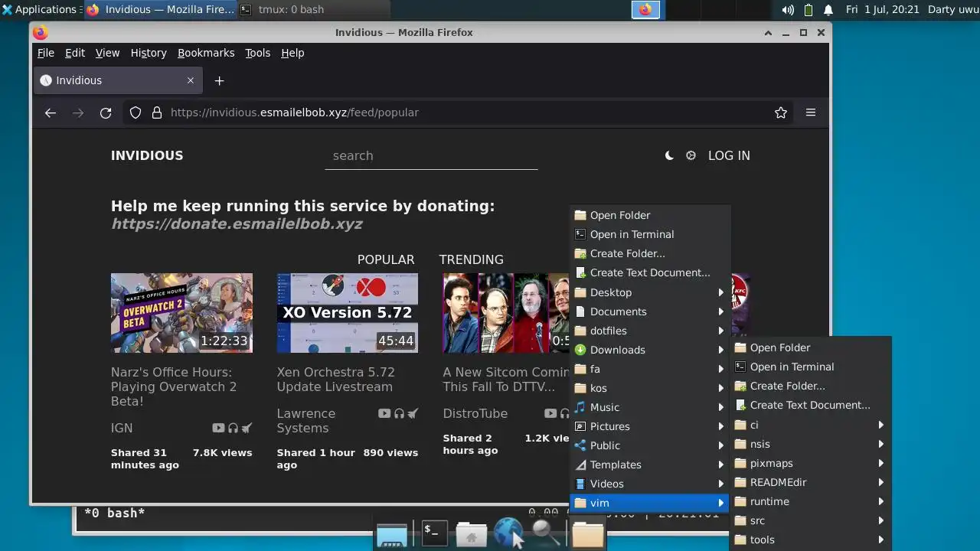980x551 pixels.
Task: Open home folder icon in the dock
Action: (x=472, y=534)
